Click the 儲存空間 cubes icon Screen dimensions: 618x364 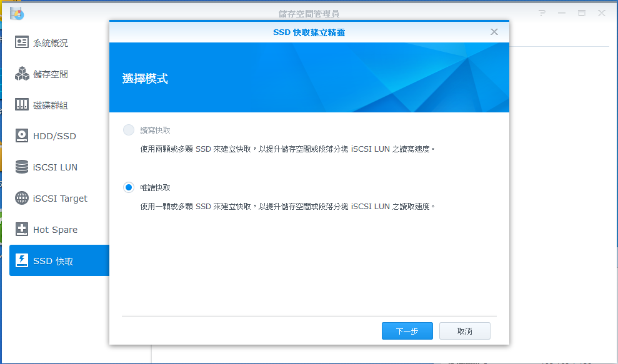tap(22, 74)
